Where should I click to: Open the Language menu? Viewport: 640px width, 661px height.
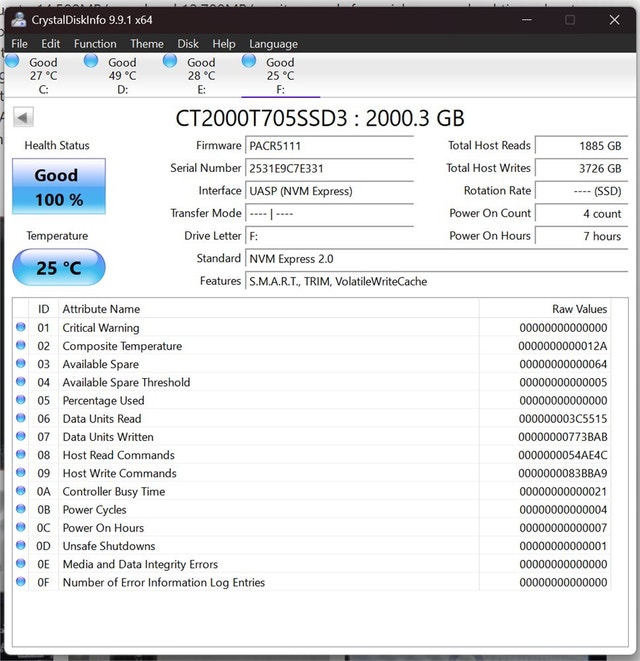(x=273, y=44)
